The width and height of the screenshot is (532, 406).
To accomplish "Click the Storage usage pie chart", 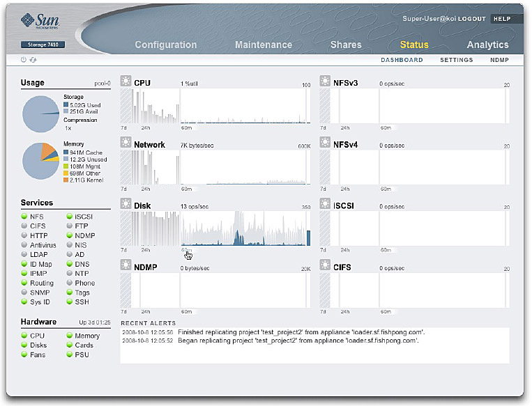I will pos(40,114).
